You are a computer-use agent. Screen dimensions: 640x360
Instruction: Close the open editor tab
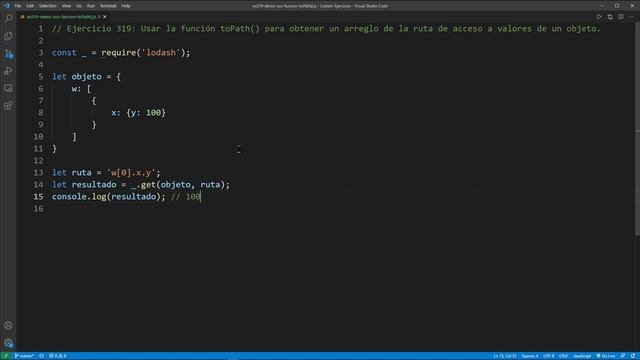(105, 17)
